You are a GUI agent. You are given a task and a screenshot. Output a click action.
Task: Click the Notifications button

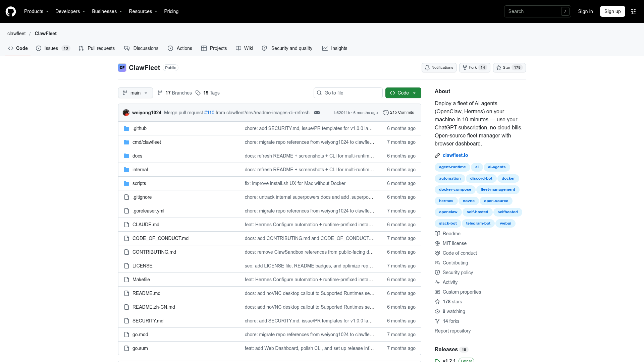[439, 68]
